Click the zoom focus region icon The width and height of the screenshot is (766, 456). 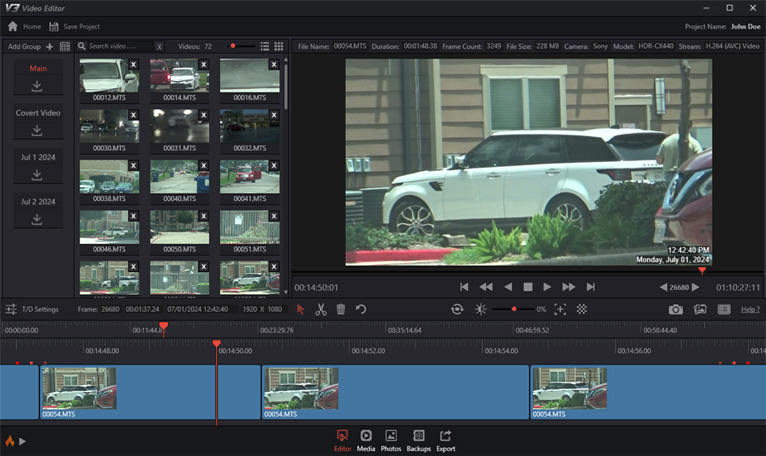pyautogui.click(x=560, y=309)
